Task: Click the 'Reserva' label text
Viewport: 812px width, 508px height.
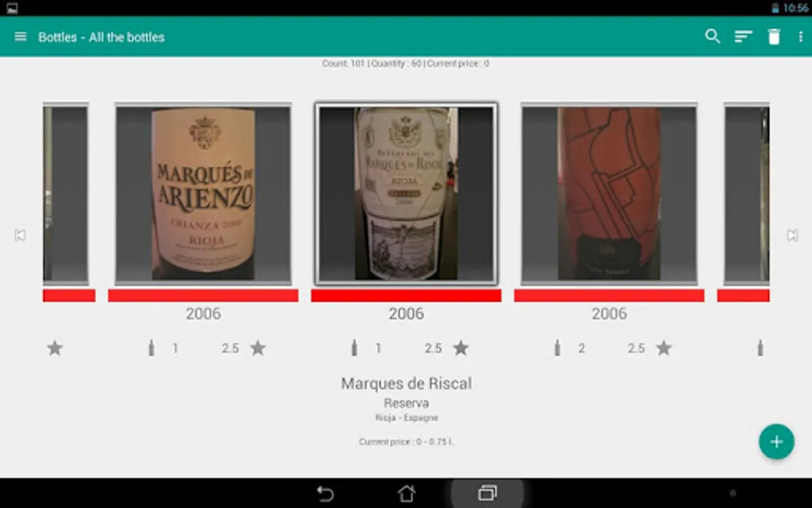Action: point(406,403)
